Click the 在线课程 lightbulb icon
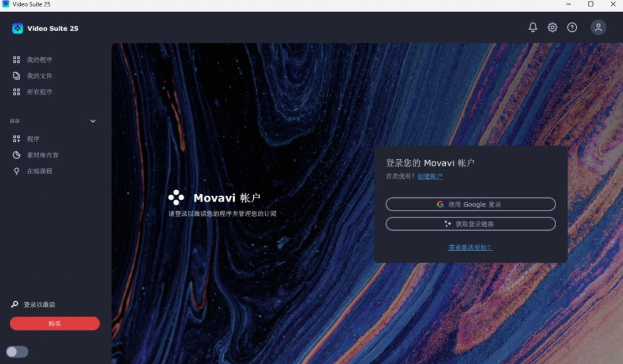This screenshot has width=623, height=364. [16, 171]
